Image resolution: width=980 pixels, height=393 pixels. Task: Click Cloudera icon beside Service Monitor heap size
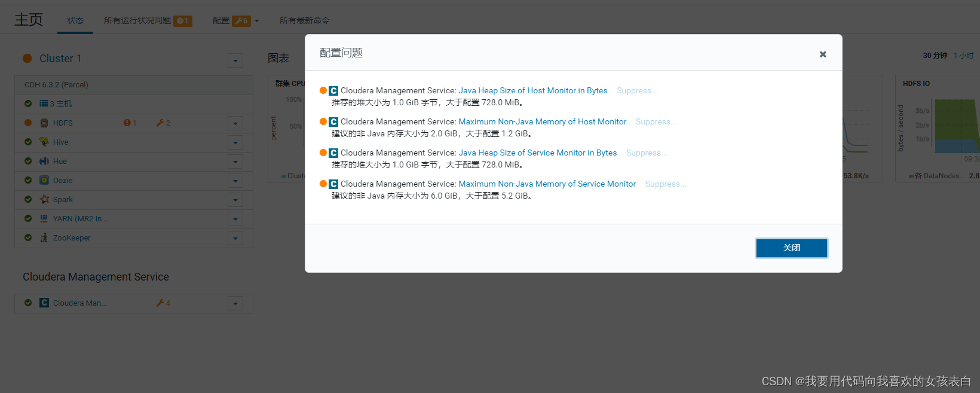[x=333, y=153]
